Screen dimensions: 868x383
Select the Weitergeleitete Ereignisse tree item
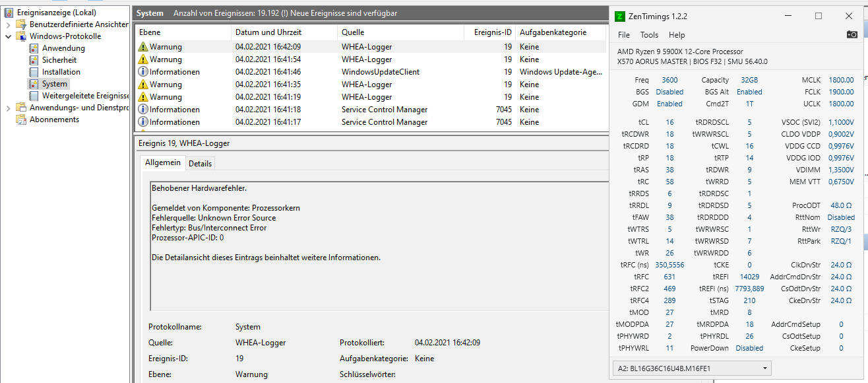click(85, 96)
